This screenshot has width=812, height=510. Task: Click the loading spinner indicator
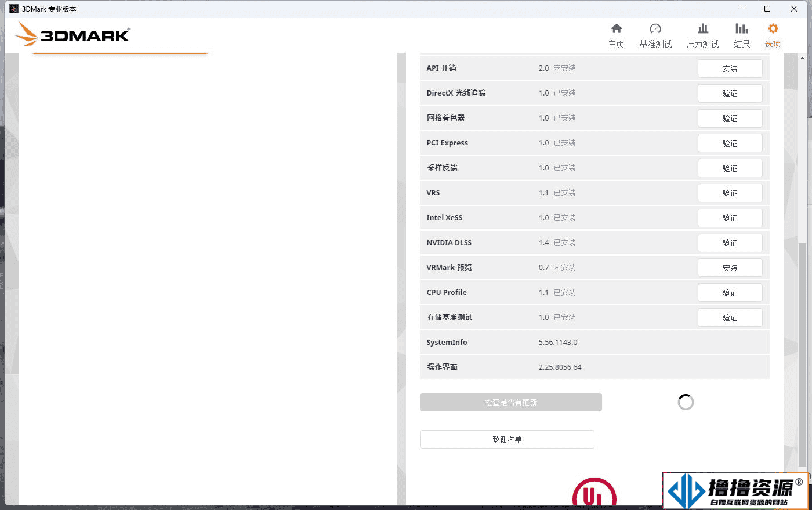point(686,402)
